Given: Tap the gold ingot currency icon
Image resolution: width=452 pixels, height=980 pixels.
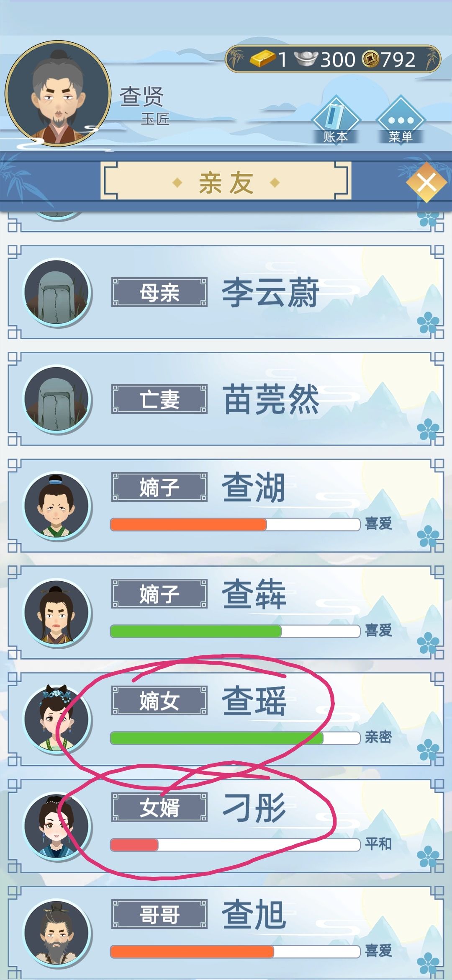Looking at the screenshot, I should coord(263,59).
